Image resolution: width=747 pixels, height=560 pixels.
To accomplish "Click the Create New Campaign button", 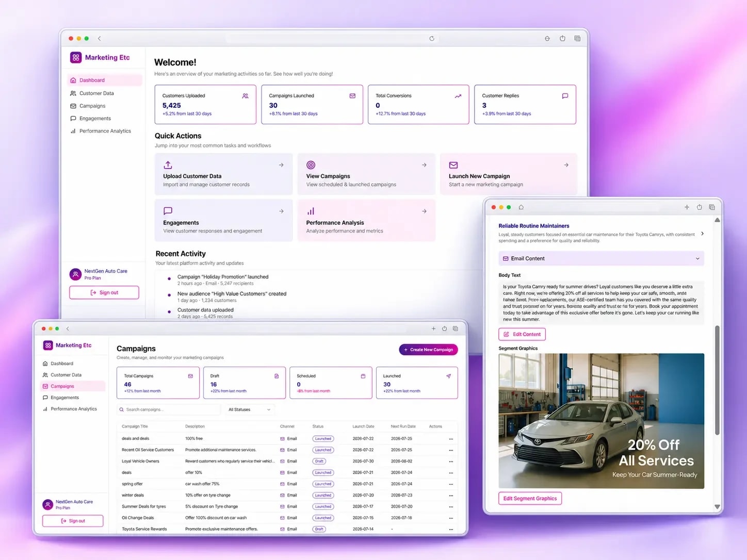I will coord(428,350).
